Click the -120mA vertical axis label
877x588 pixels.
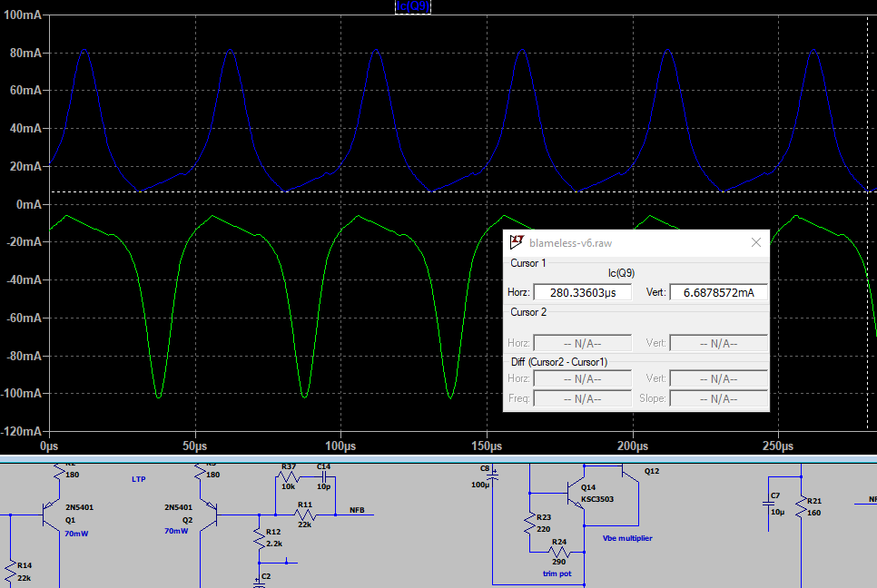pyautogui.click(x=21, y=432)
